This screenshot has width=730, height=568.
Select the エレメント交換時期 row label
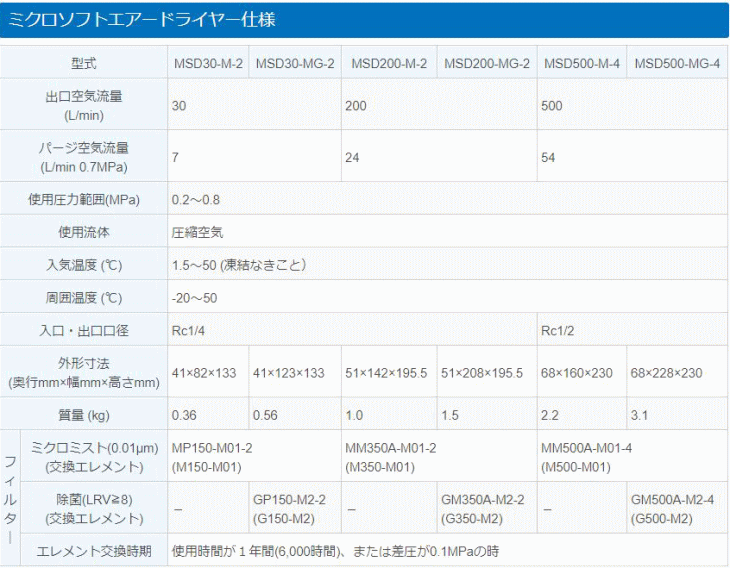coord(93,550)
